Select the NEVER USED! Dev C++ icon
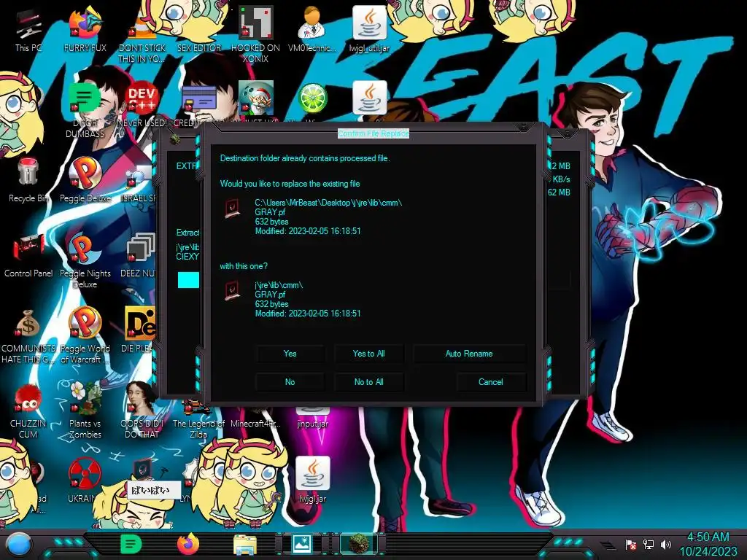 142,105
